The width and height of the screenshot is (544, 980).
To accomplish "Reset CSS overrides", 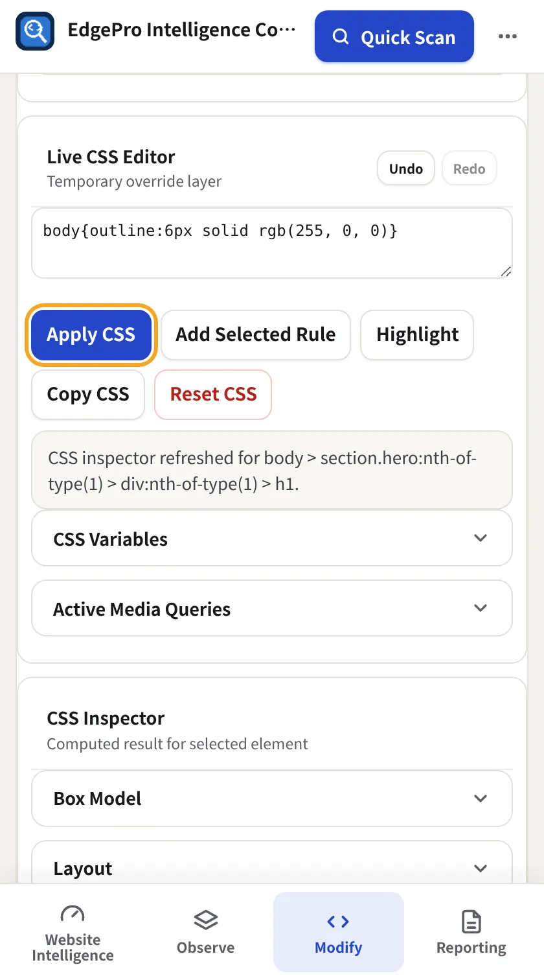I will [x=213, y=394].
